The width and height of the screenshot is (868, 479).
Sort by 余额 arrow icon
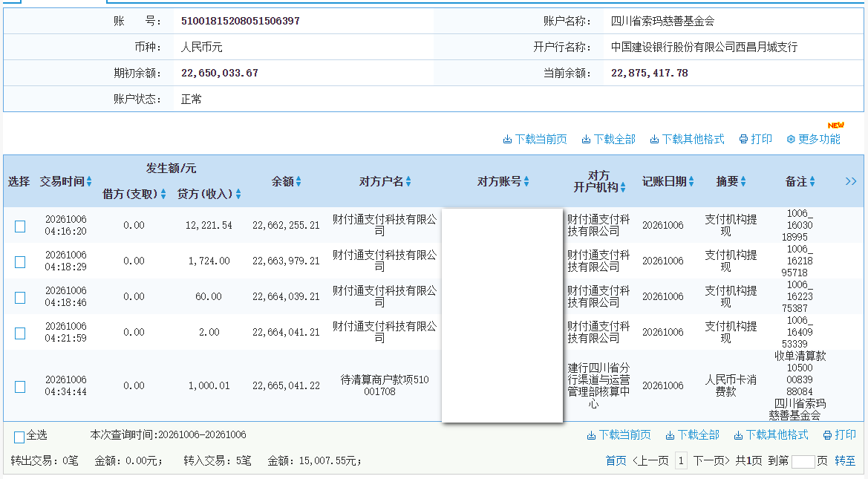[x=298, y=182]
